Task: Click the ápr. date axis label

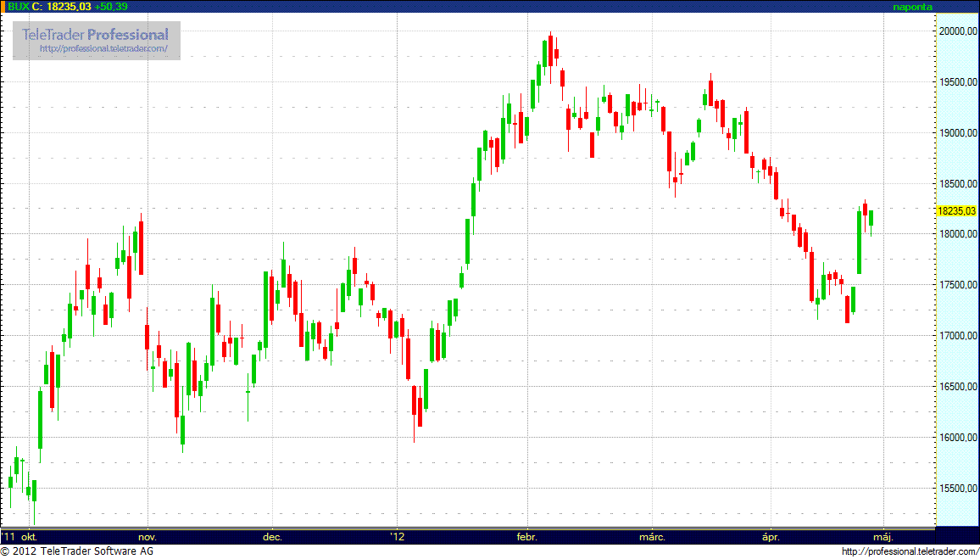Action: coord(771,538)
